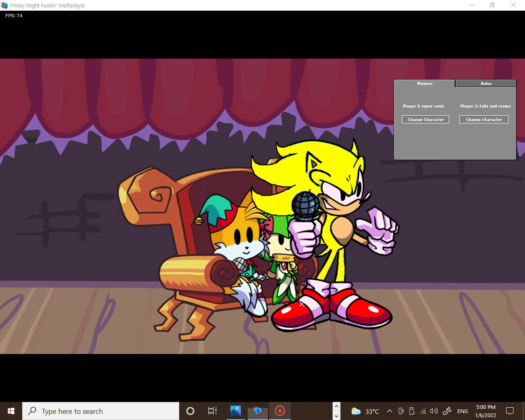Select the Players tab

[x=425, y=83]
